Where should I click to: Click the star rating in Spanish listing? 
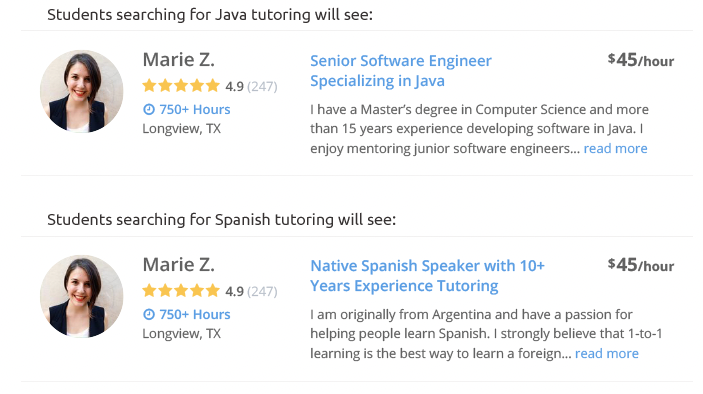pos(181,290)
